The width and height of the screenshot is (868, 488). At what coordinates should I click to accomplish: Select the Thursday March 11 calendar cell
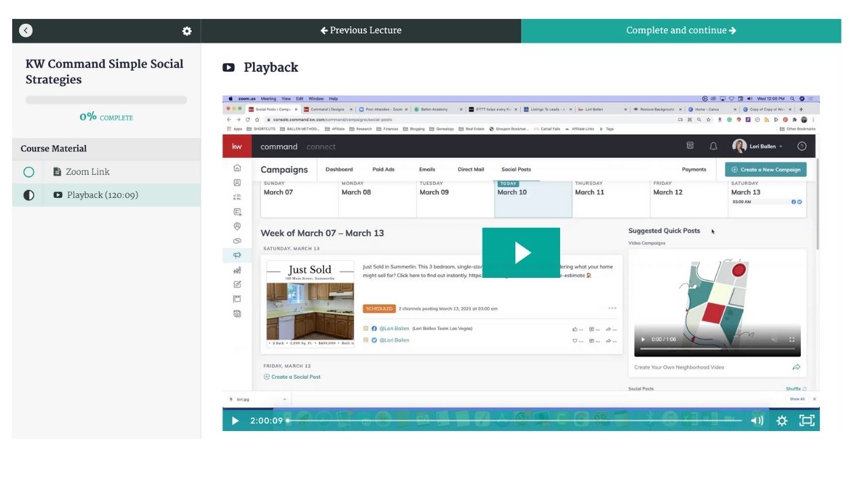[x=611, y=199]
